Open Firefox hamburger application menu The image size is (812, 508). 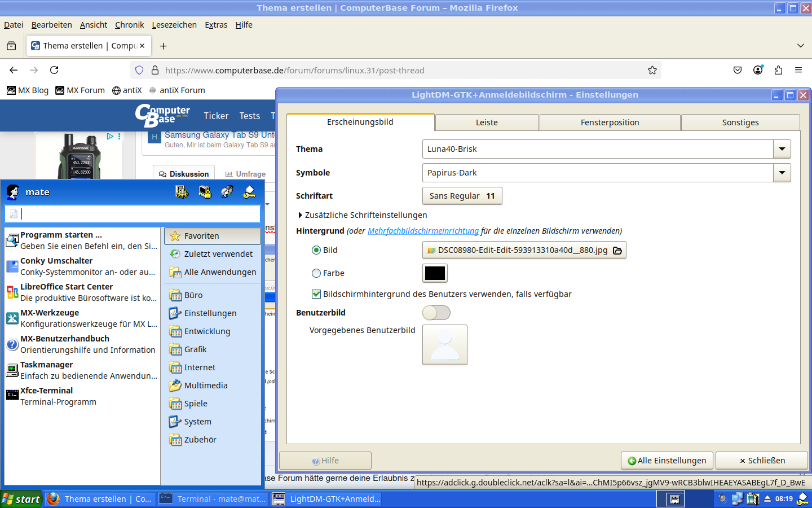click(x=798, y=70)
